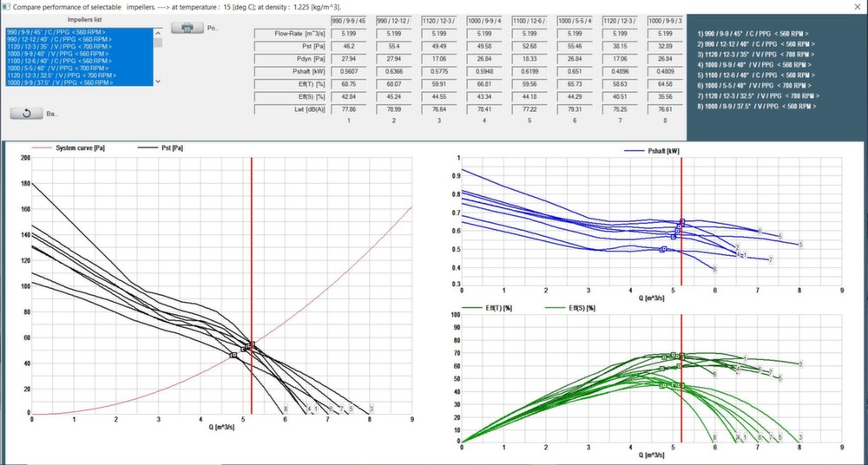Click the Pshaft value 0.651

point(575,72)
